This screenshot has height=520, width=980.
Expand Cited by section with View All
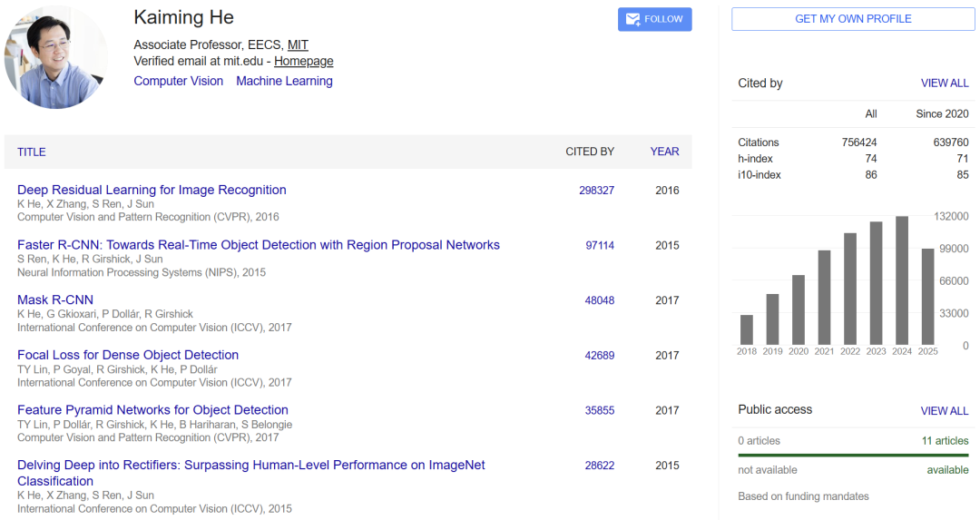click(945, 83)
